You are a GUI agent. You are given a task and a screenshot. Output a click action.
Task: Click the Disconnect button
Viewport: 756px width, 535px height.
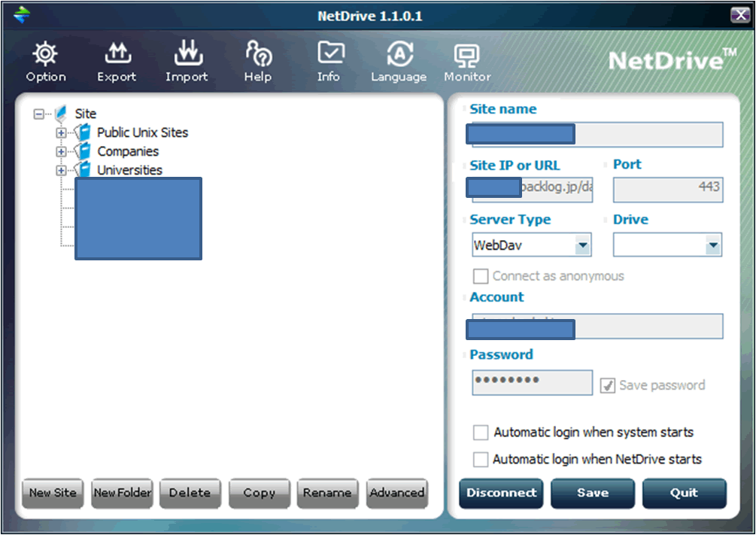pos(501,493)
